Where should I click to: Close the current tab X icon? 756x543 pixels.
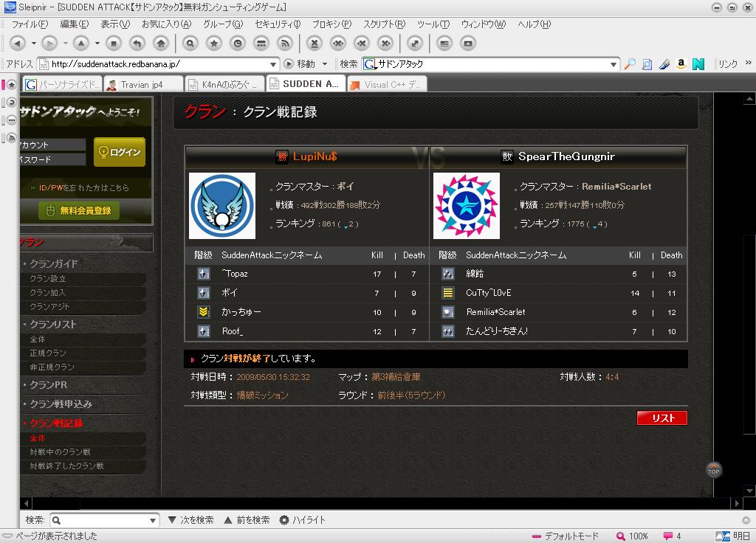pos(315,44)
